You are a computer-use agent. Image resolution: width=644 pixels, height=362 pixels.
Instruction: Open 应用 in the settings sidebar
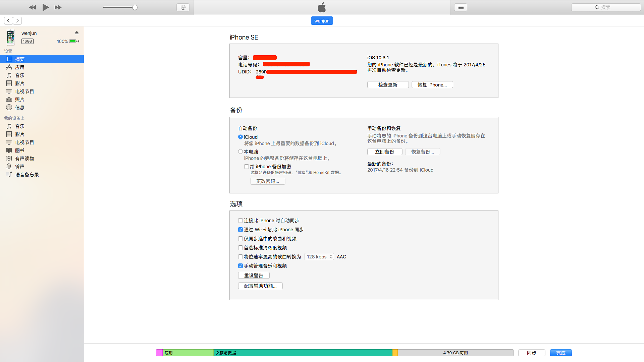point(20,67)
